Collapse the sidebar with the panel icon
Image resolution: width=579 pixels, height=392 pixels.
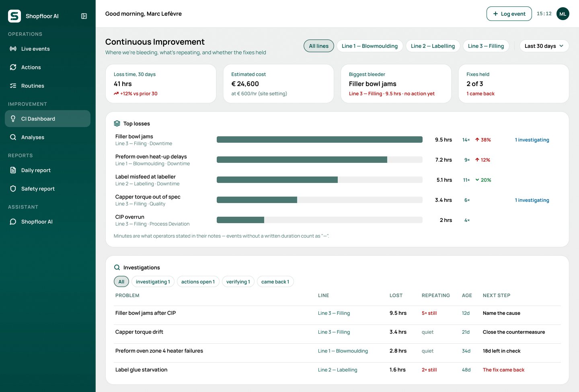coord(84,16)
